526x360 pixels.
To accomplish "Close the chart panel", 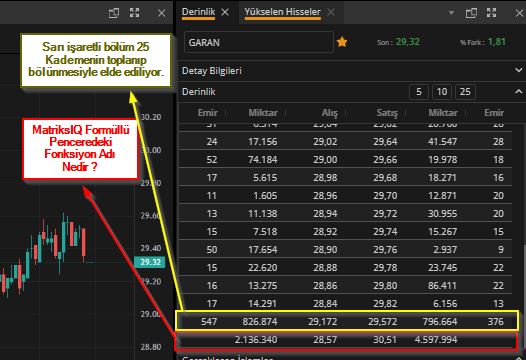I will coord(161,13).
